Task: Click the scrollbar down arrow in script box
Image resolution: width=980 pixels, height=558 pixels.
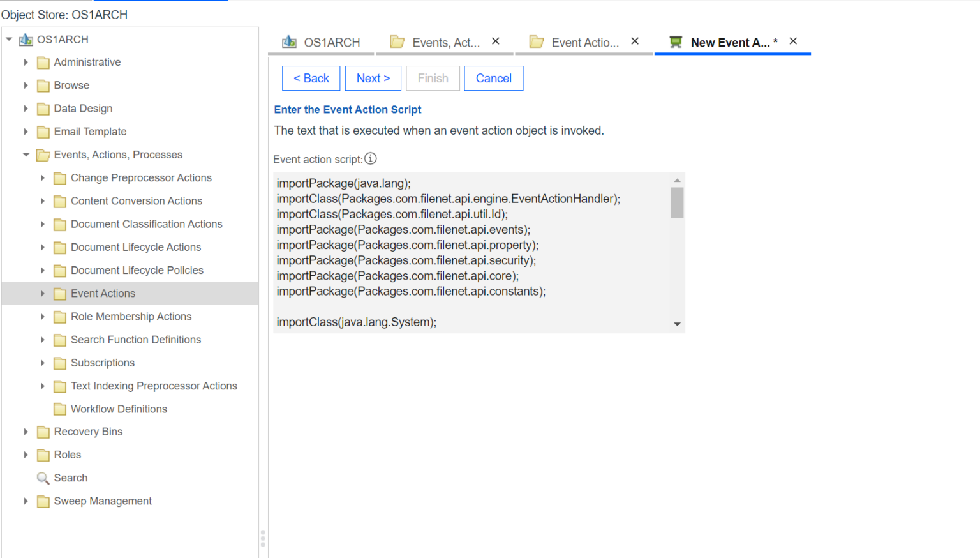Action: 678,324
